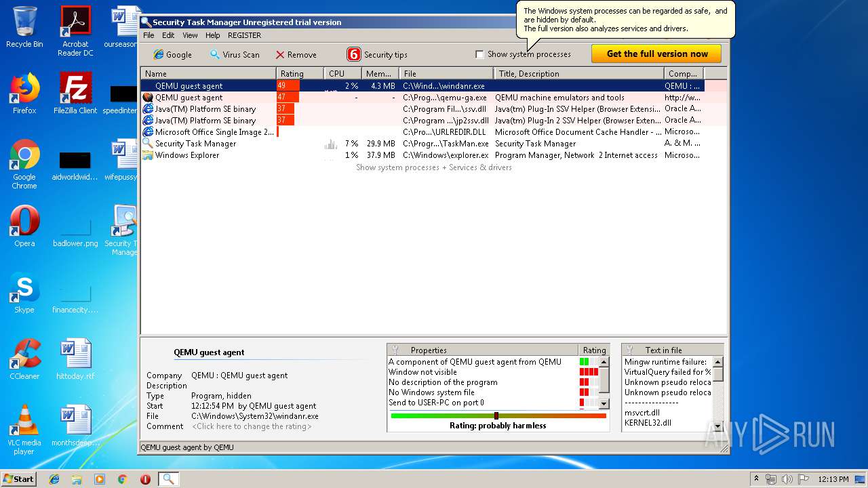
Task: Enable Show system processes checkbox
Action: [x=479, y=54]
